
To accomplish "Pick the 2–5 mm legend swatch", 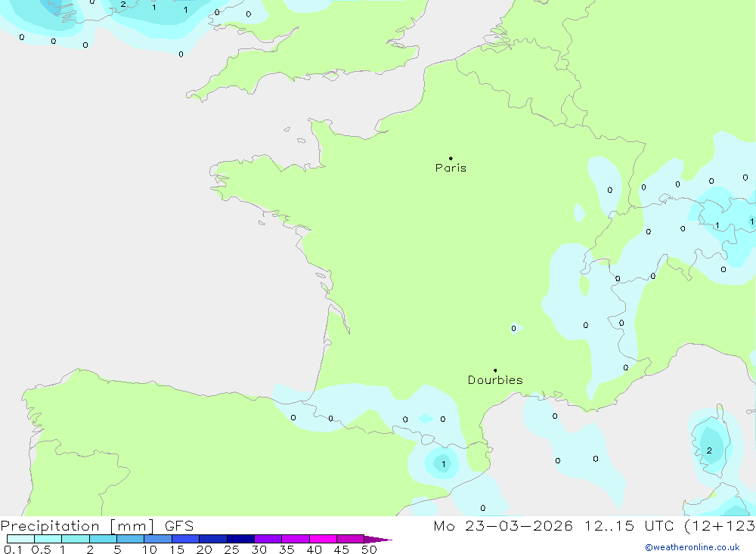I will [103, 539].
